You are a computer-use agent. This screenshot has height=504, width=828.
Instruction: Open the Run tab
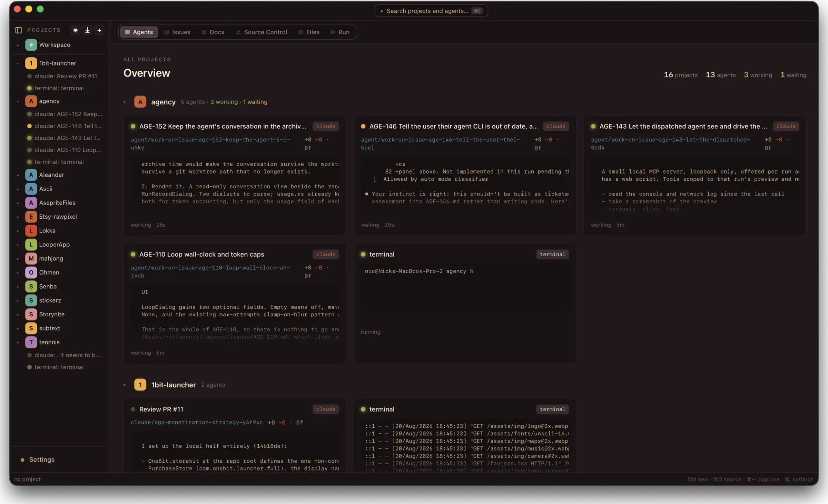pyautogui.click(x=341, y=32)
